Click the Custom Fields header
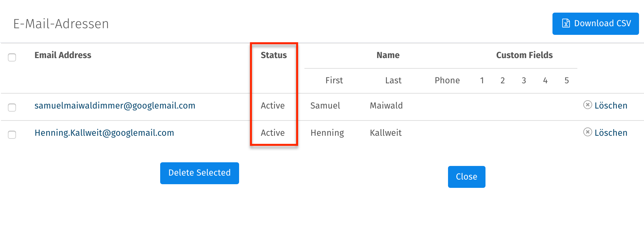The height and width of the screenshot is (231, 644). click(524, 55)
